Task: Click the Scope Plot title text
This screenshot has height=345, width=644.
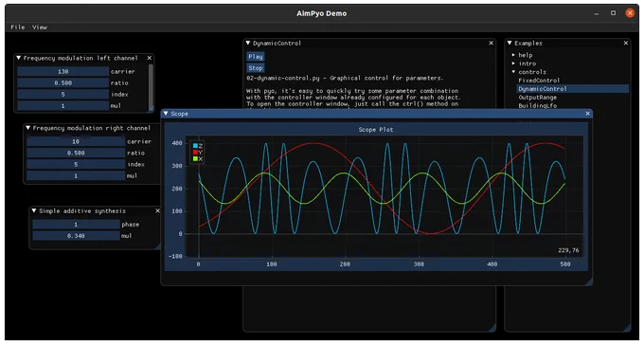Action: pos(376,130)
